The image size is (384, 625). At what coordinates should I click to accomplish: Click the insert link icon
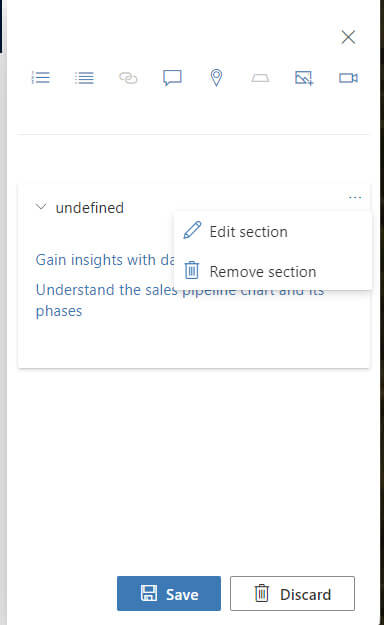(x=128, y=78)
